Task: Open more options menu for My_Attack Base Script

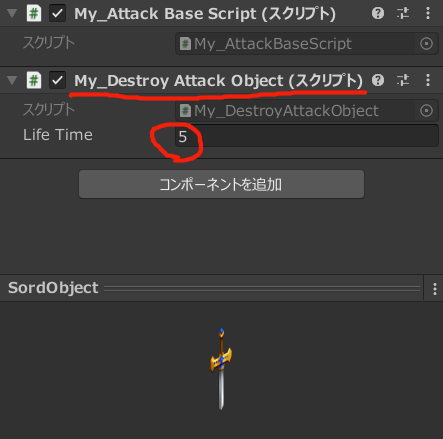Action: click(x=428, y=13)
